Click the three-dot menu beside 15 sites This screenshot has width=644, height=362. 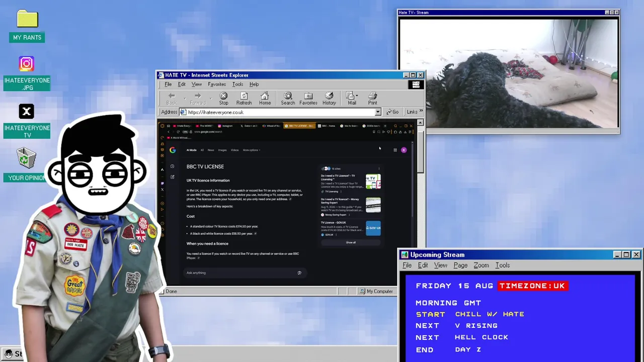tap(378, 168)
